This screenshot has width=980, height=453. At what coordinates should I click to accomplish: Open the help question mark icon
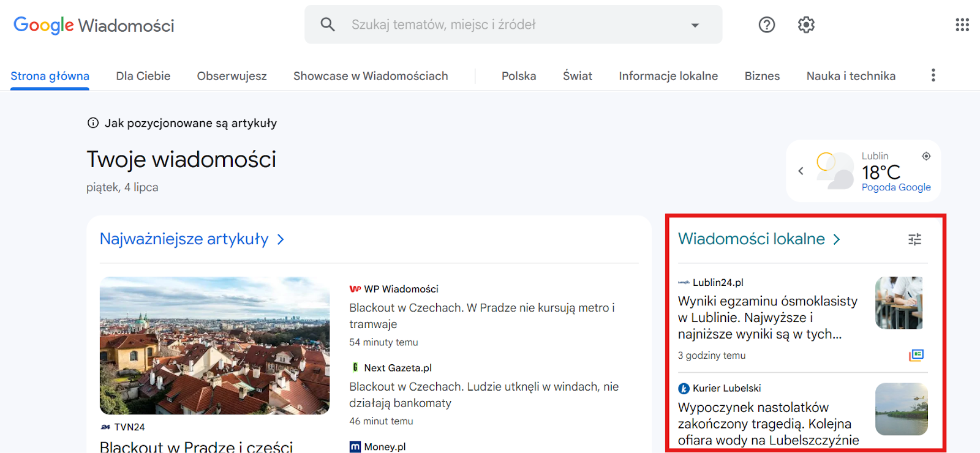pyautogui.click(x=767, y=24)
